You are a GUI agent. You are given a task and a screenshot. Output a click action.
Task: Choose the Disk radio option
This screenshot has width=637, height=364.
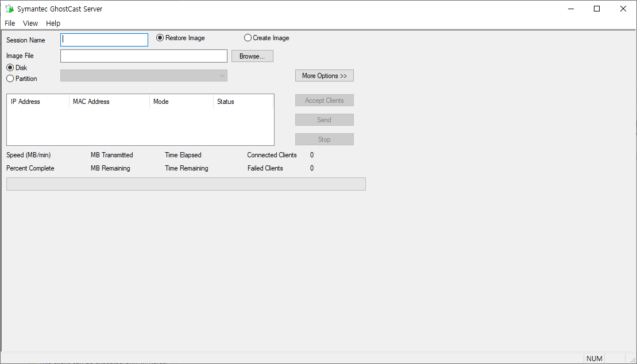point(17,67)
